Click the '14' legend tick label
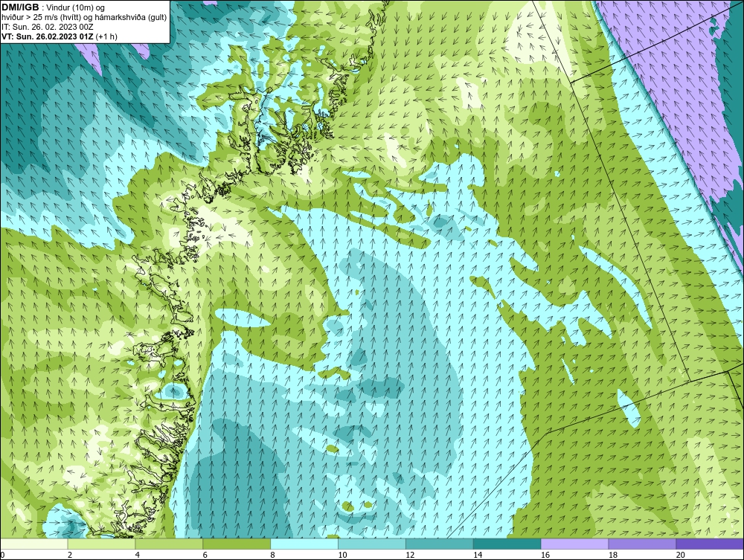This screenshot has width=744, height=560. click(x=478, y=555)
